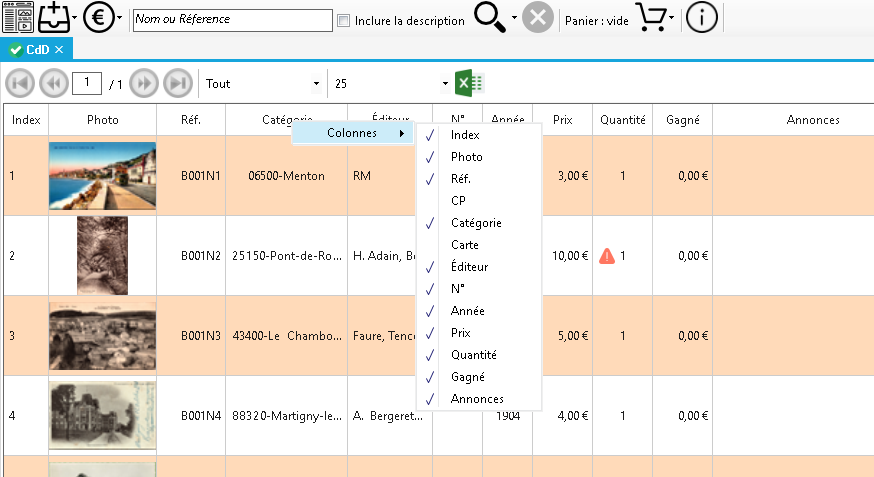The height and width of the screenshot is (477, 874).
Task: Click the inbox download tray icon
Action: 55,18
